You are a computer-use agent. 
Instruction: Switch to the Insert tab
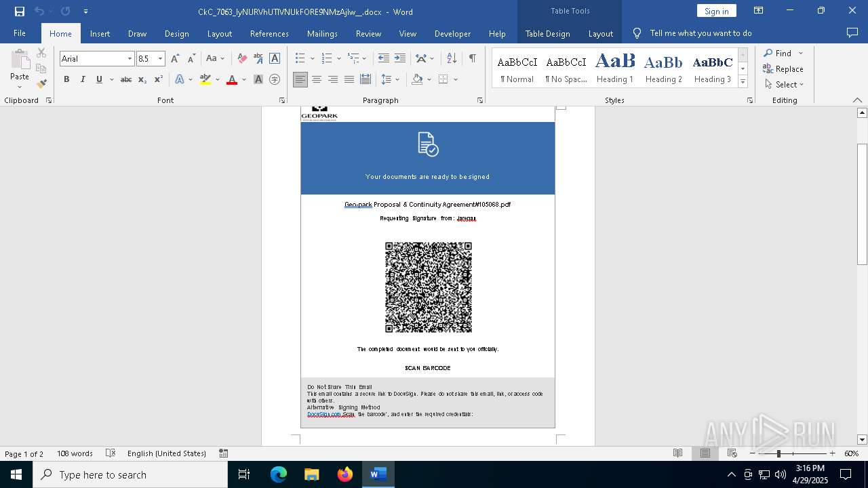tap(100, 33)
